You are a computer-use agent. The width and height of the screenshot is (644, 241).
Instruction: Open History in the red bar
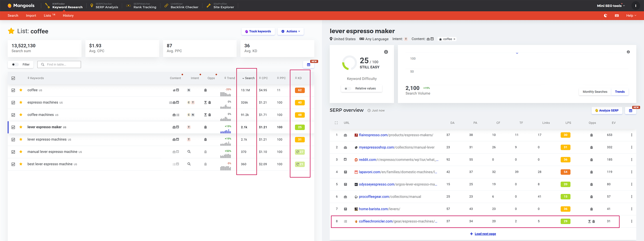tap(68, 16)
